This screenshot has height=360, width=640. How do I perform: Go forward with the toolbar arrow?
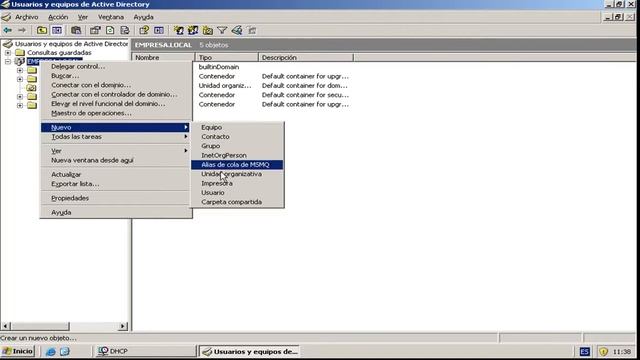[22, 30]
